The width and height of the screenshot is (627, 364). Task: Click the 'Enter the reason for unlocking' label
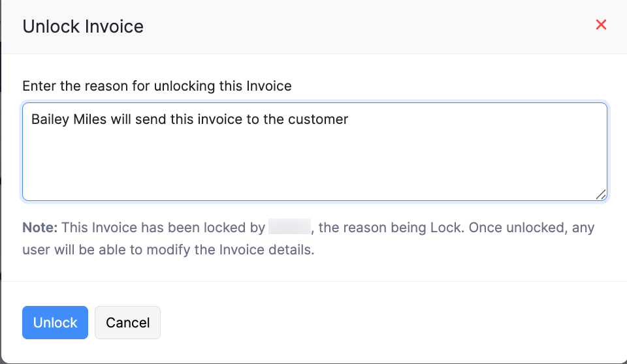tap(157, 85)
